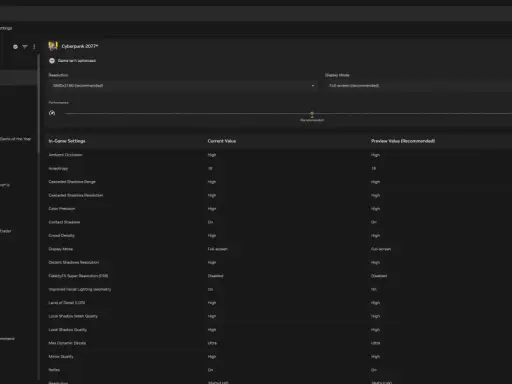The width and height of the screenshot is (512, 384).
Task: Click preview value 'Ultra' for Max Dynamic Decals
Action: click(375, 343)
